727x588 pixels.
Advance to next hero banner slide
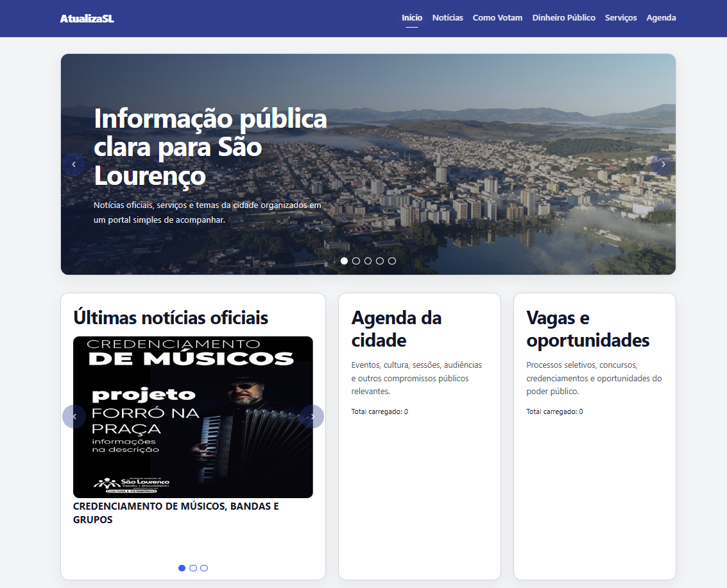point(663,164)
